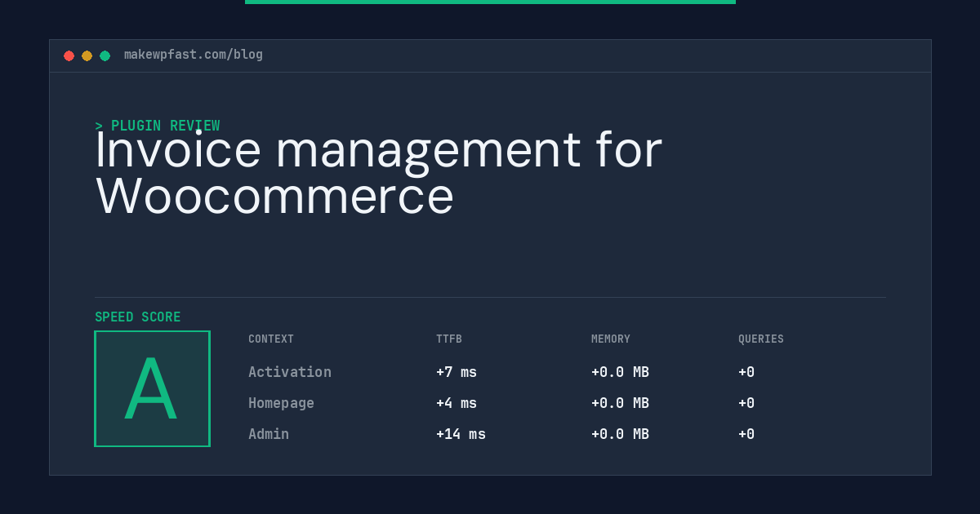Image resolution: width=980 pixels, height=514 pixels.
Task: Click the Activation memory '+0.0 MB' value
Action: click(620, 372)
